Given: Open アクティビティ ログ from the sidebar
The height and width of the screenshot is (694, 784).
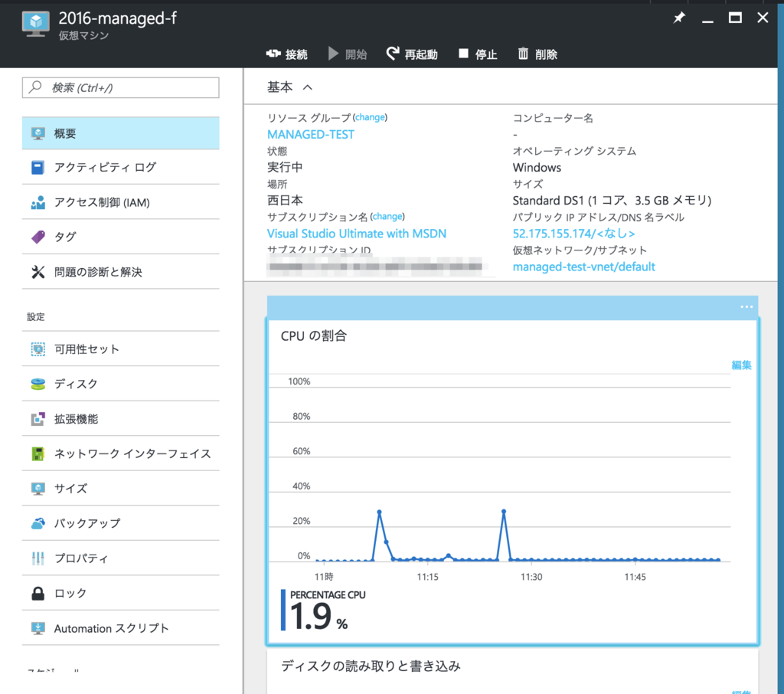Looking at the screenshot, I should pos(99,167).
